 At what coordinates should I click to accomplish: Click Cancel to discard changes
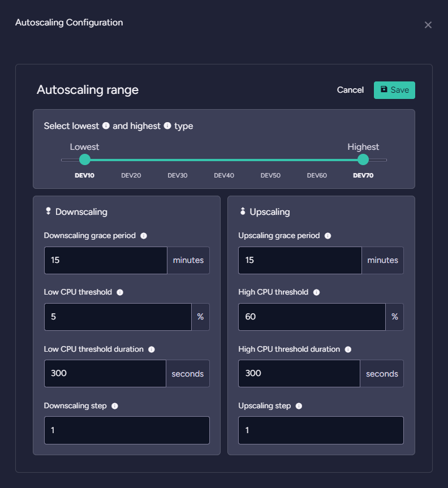tap(350, 89)
